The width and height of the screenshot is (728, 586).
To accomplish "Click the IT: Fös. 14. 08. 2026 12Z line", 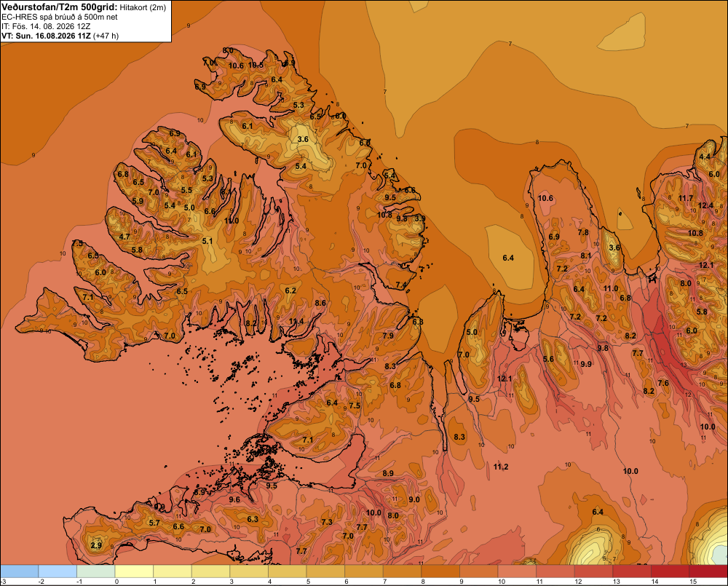I will click(46, 26).
